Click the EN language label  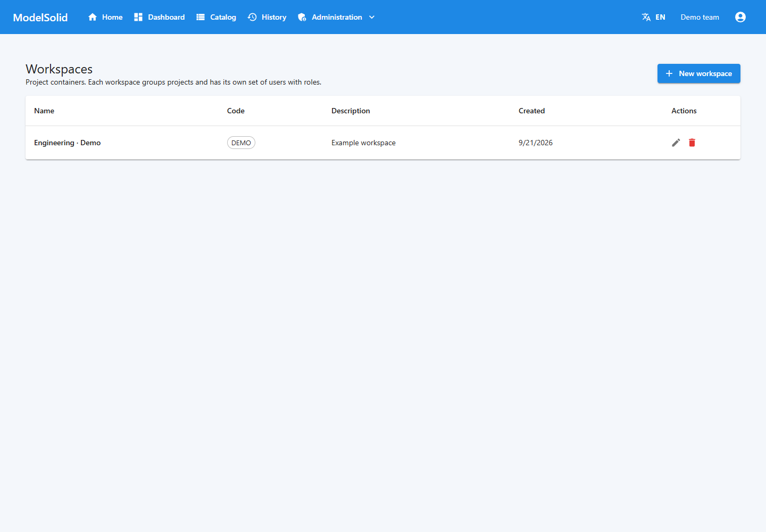[x=660, y=17]
